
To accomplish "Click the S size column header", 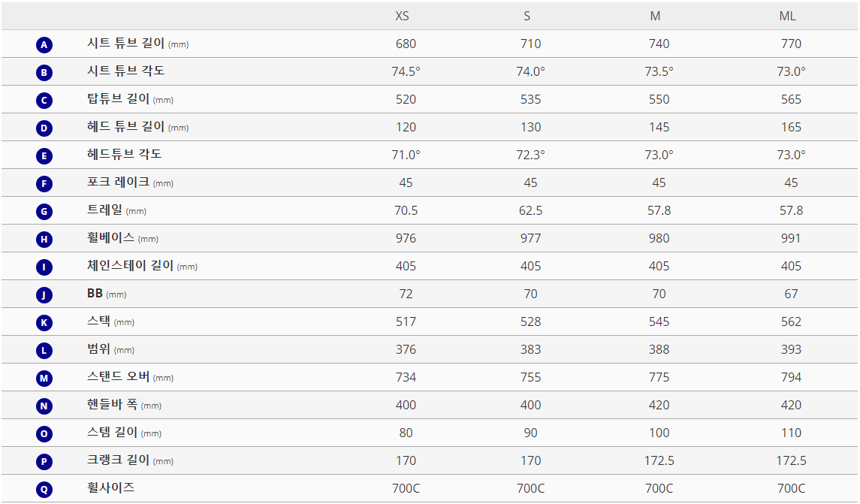I will [527, 16].
